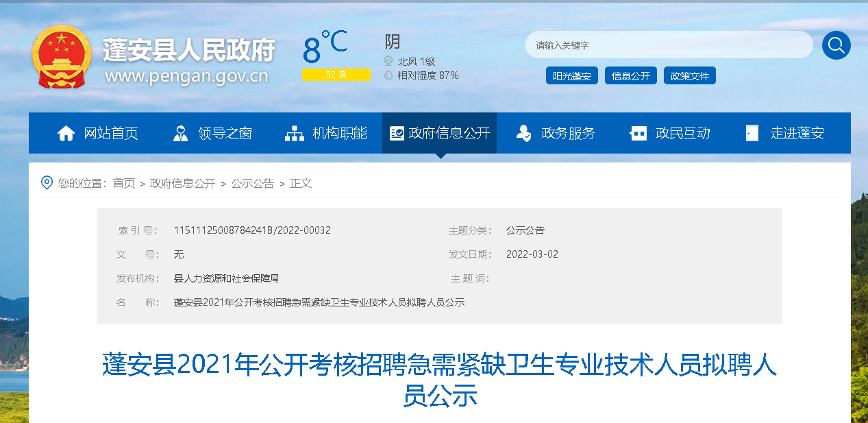Click the user-check icon beside 政务服务
Viewport: 868px width, 423px height.
pos(523,133)
